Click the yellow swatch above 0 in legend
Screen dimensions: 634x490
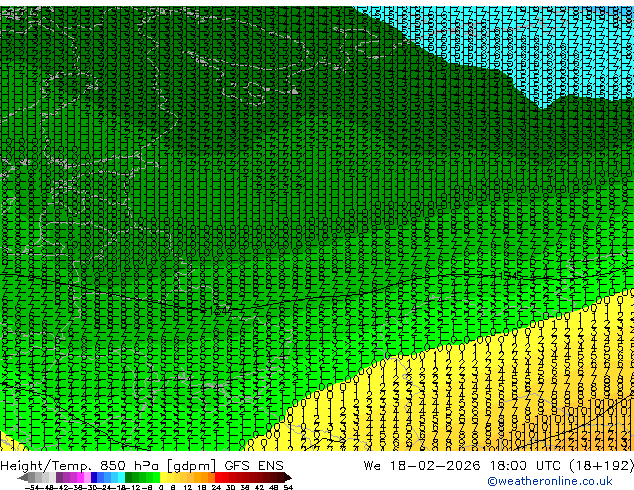point(163,477)
